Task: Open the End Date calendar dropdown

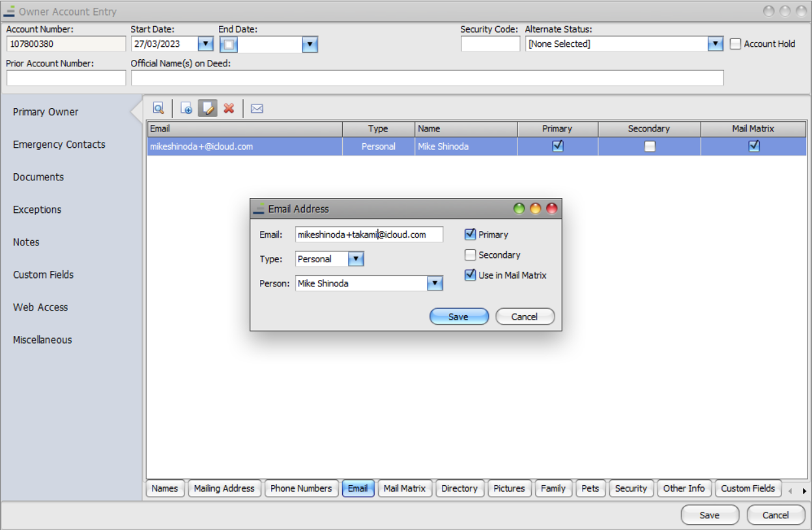Action: click(310, 44)
